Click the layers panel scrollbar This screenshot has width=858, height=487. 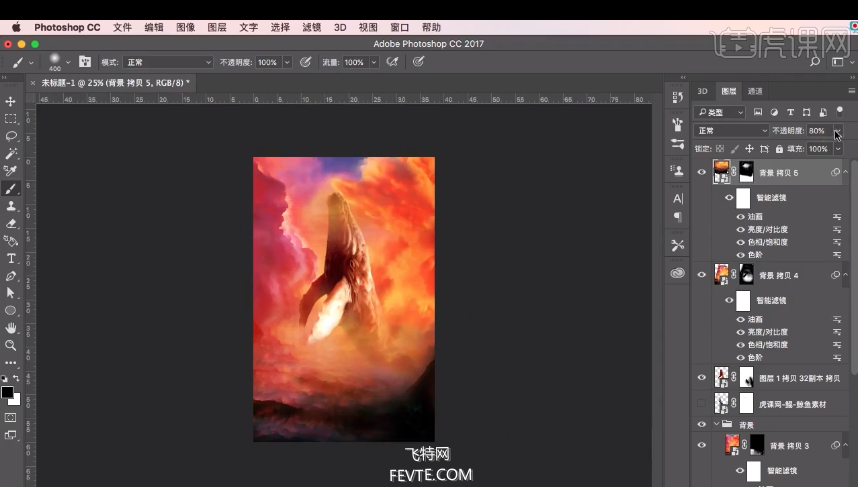point(854,268)
